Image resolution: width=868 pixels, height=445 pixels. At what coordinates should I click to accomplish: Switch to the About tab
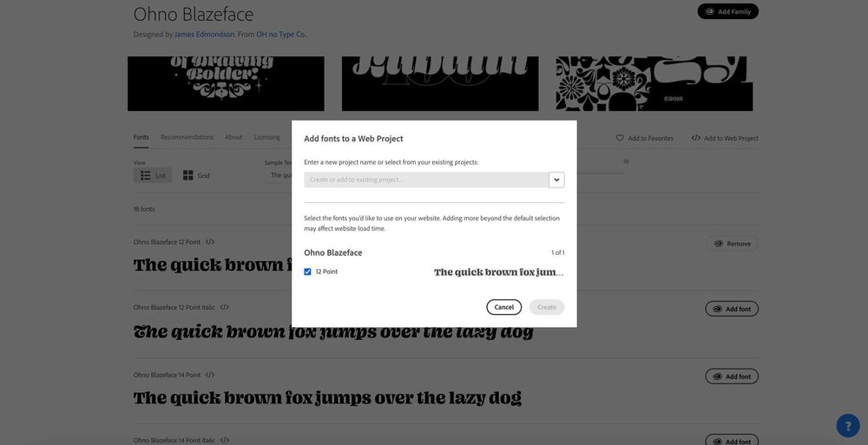pos(233,137)
